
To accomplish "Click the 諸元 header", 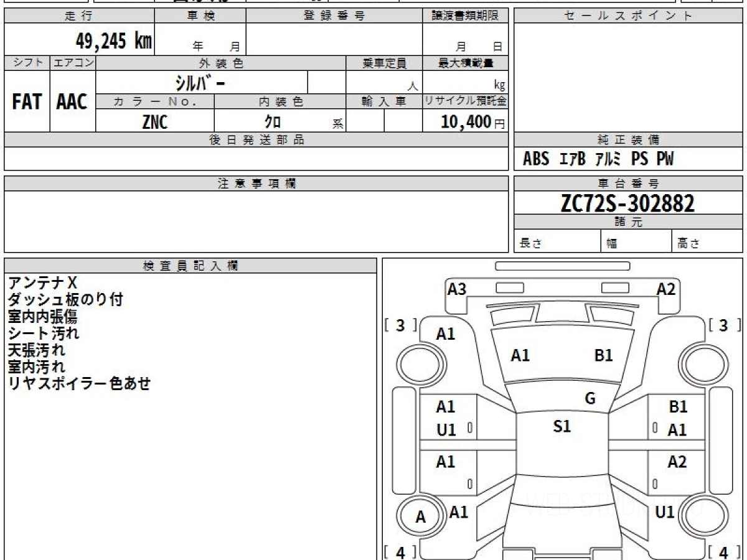I will [629, 222].
